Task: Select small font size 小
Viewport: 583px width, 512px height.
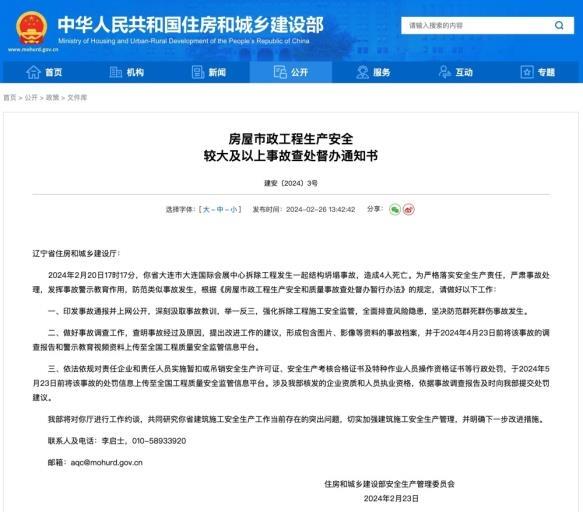Action: coord(233,209)
